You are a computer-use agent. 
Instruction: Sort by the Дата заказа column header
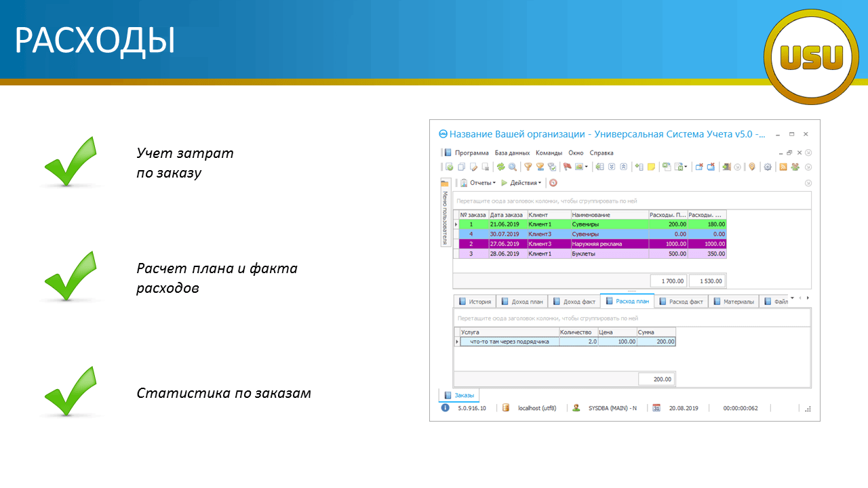507,215
